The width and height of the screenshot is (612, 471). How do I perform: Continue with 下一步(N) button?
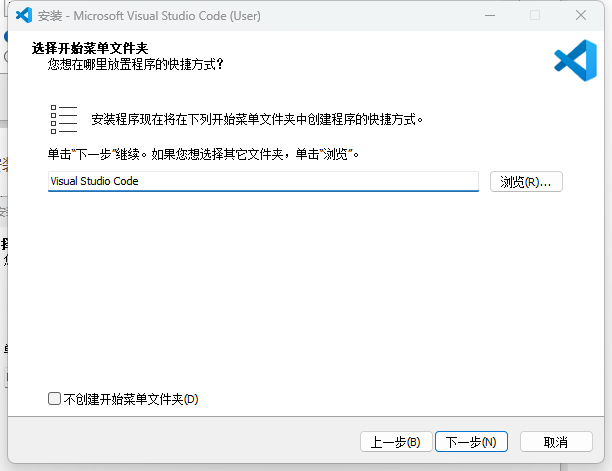tap(471, 442)
